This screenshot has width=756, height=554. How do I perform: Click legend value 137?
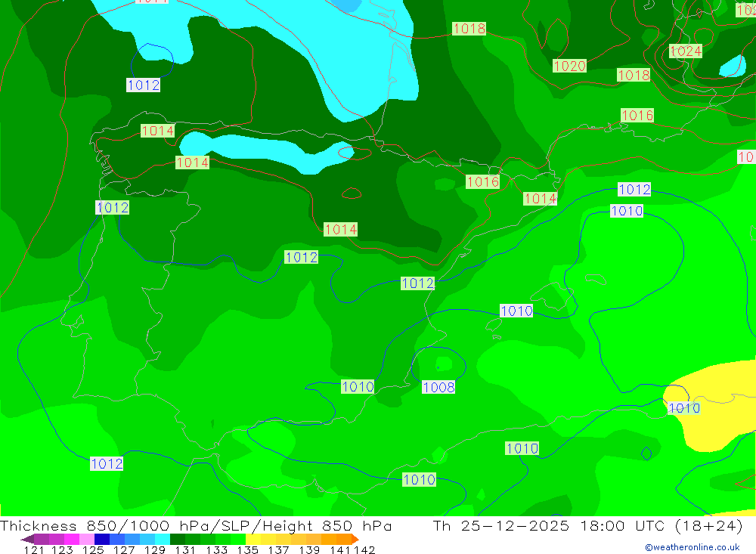click(x=278, y=549)
